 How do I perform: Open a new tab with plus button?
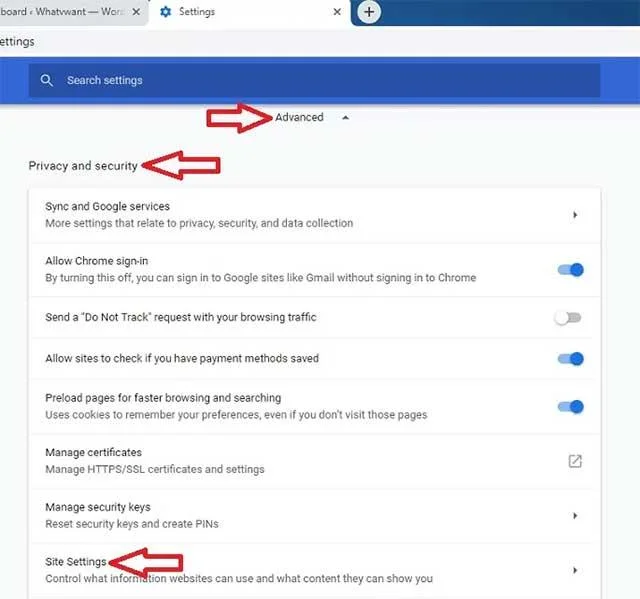click(x=369, y=12)
